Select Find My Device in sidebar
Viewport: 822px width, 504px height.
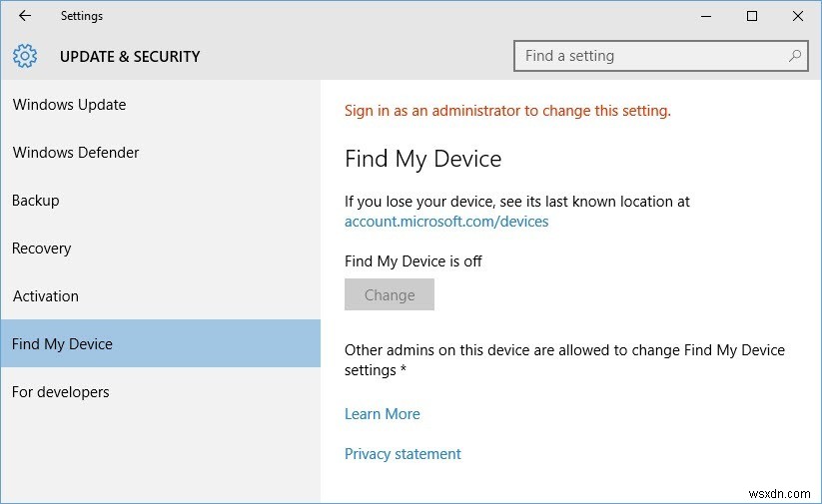[62, 344]
